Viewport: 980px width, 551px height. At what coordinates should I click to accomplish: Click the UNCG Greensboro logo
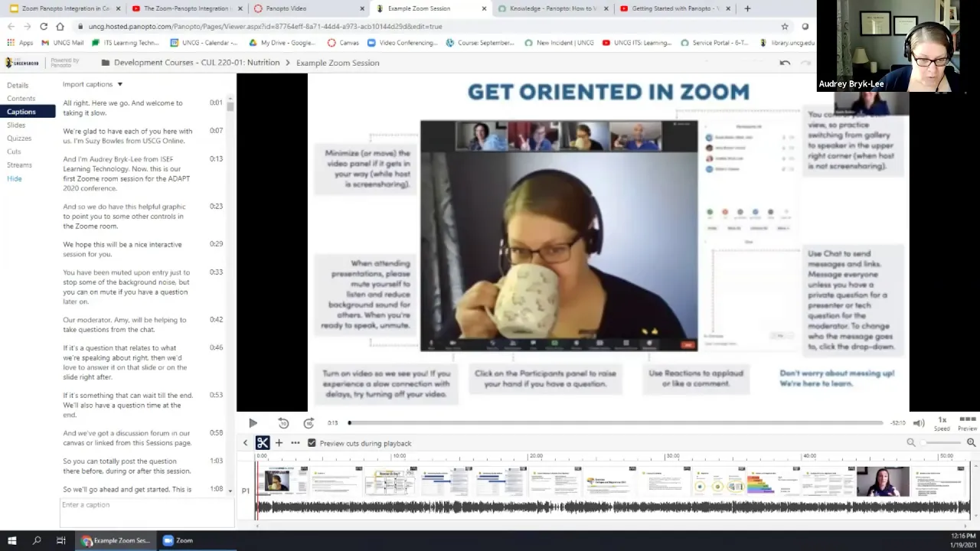click(x=22, y=63)
